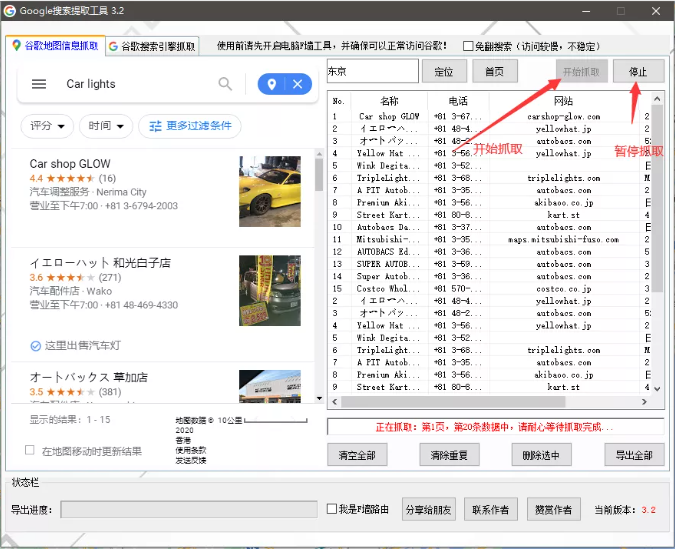Click 清除重复 button

tap(449, 455)
